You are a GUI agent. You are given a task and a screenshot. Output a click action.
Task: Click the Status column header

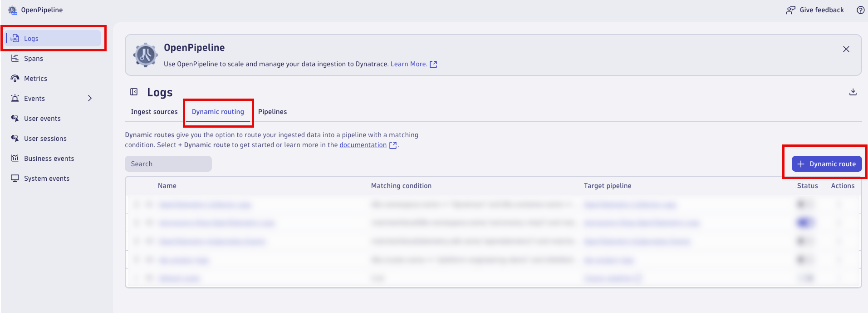(807, 186)
